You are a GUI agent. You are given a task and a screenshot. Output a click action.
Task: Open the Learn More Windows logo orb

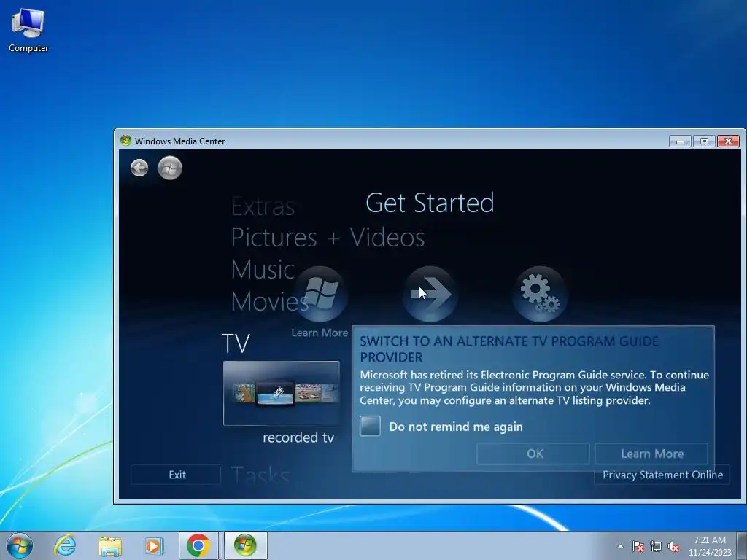point(321,294)
